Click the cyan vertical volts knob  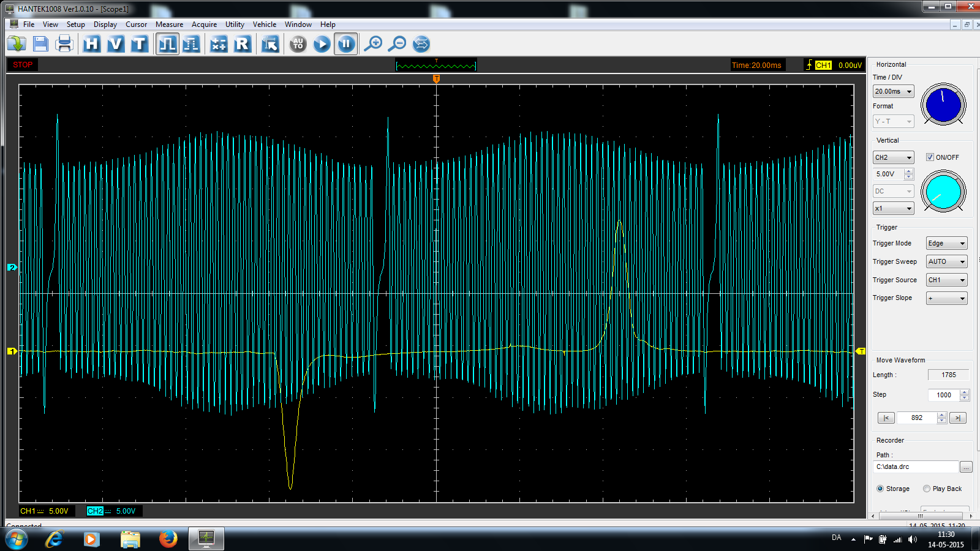(943, 192)
